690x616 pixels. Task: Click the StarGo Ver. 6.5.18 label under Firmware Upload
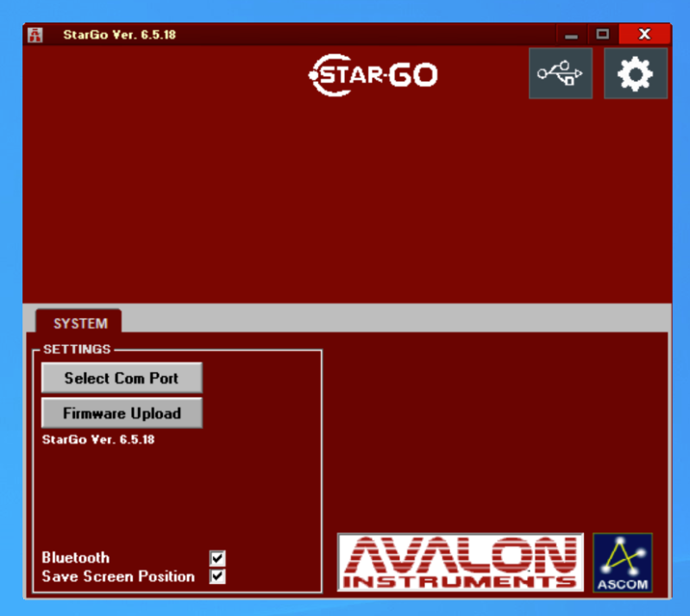click(x=98, y=439)
